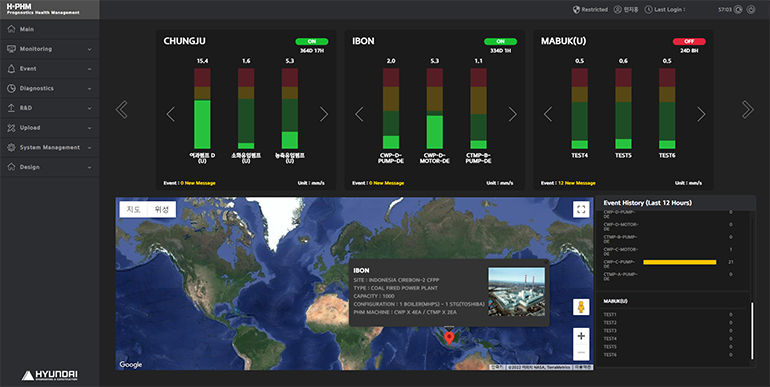Click CWP-C-PUMP-DE yellow event bar

click(x=680, y=262)
